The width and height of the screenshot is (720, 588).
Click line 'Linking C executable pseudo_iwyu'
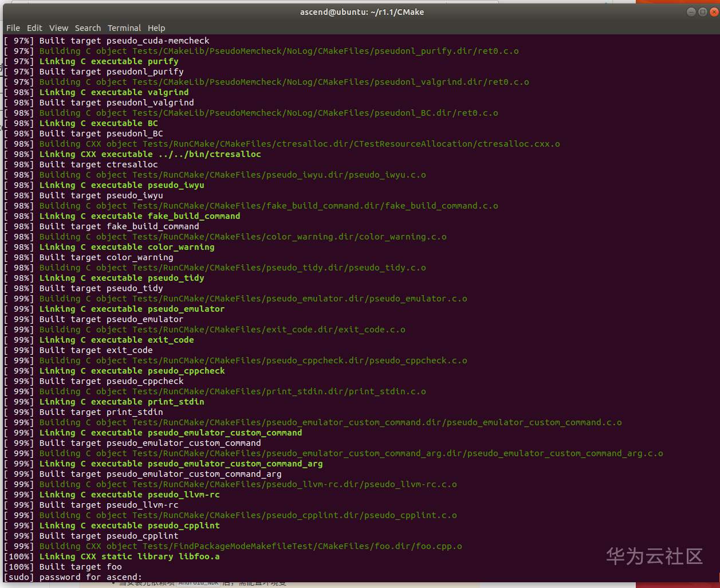click(x=104, y=185)
